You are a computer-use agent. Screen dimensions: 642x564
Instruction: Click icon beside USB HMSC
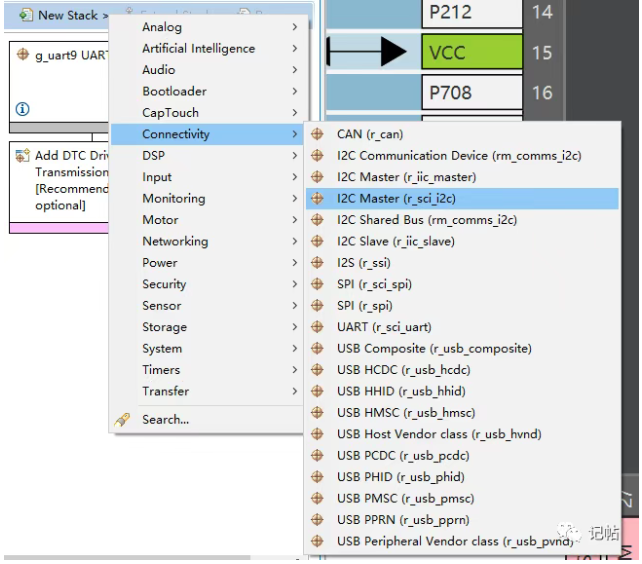coord(317,412)
